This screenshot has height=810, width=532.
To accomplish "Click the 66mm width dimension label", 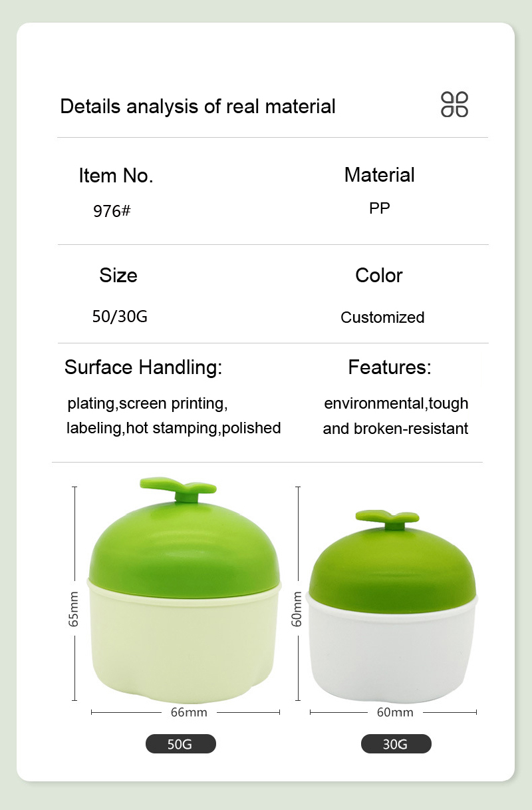I will 189,712.
